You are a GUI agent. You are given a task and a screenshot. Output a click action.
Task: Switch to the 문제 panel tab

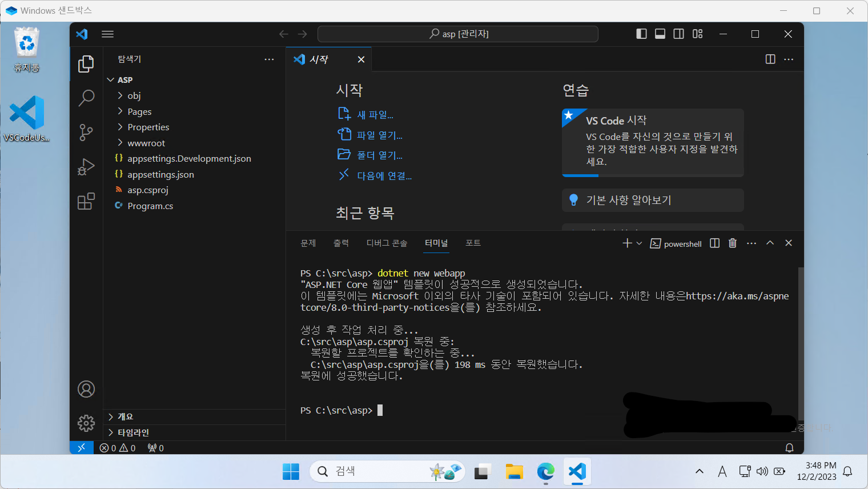(x=308, y=243)
